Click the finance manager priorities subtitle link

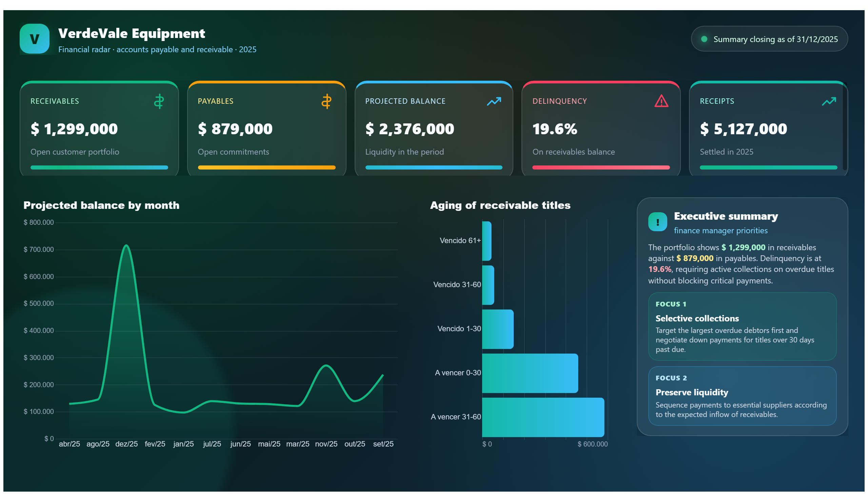(721, 231)
